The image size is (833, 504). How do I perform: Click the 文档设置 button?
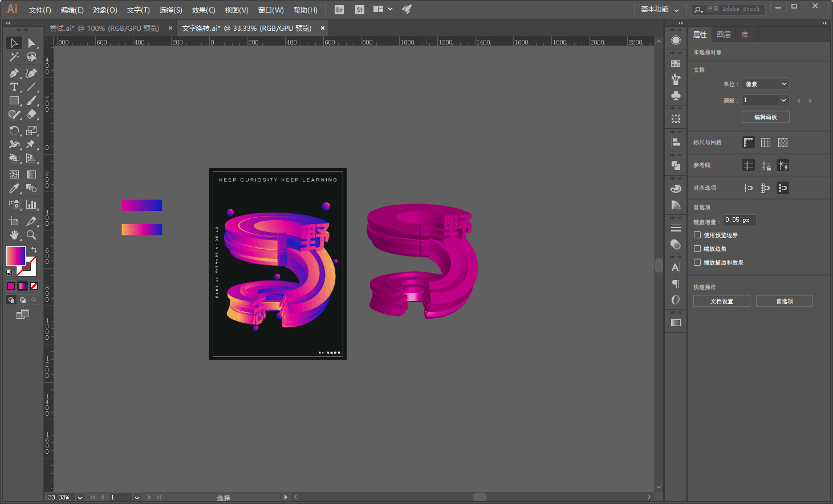point(722,301)
